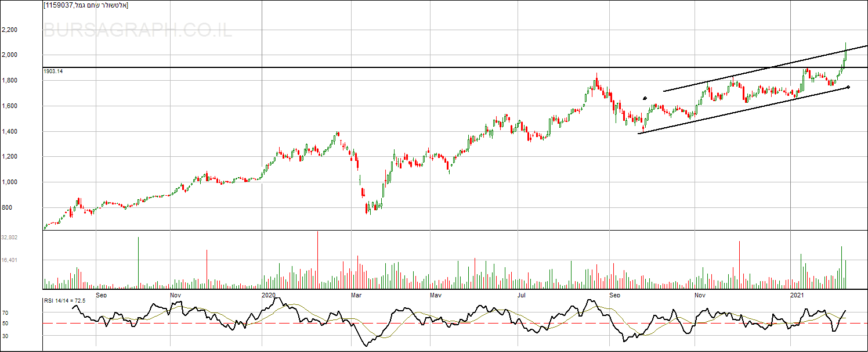Screen dimensions: 868x352
Task: Click the 1,400 price axis label
Action: pos(9,132)
